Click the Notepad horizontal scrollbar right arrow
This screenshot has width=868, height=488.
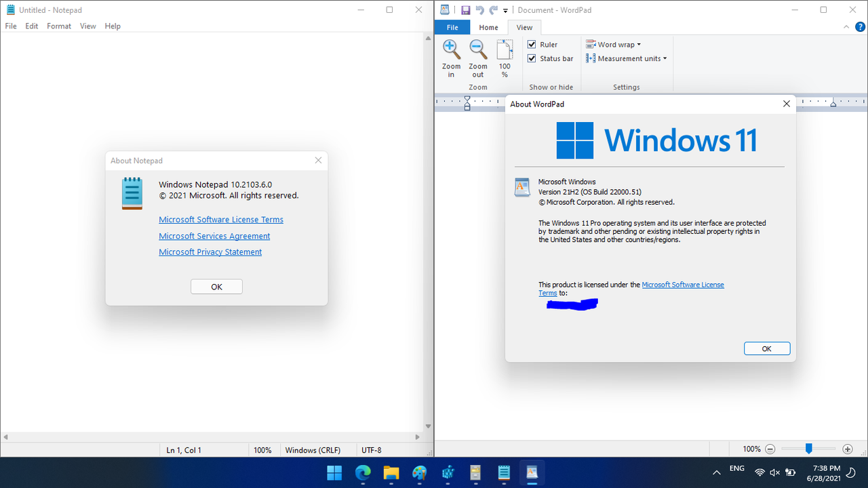(417, 436)
